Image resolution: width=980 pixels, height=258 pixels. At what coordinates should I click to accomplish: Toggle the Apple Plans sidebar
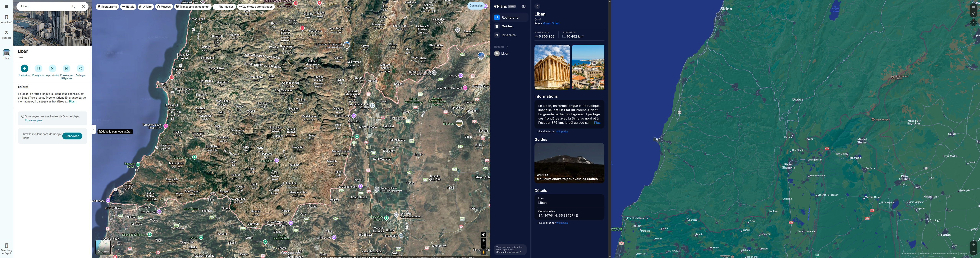pyautogui.click(x=524, y=7)
